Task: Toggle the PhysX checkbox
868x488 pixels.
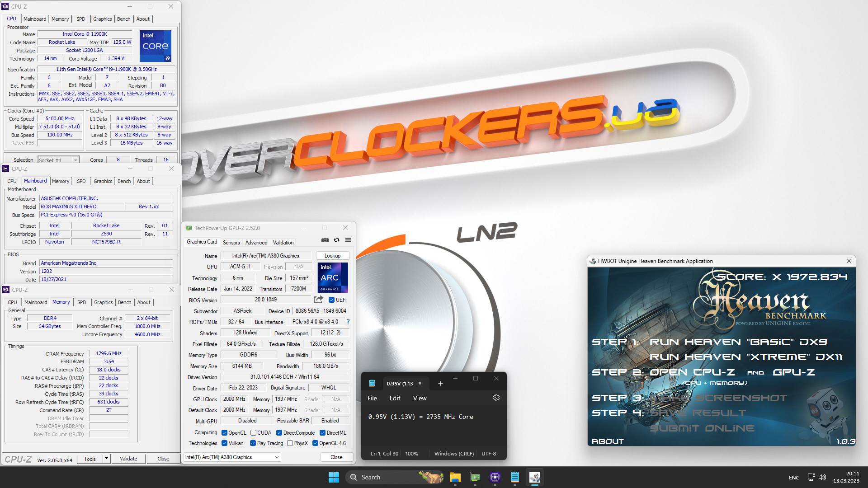Action: point(290,443)
